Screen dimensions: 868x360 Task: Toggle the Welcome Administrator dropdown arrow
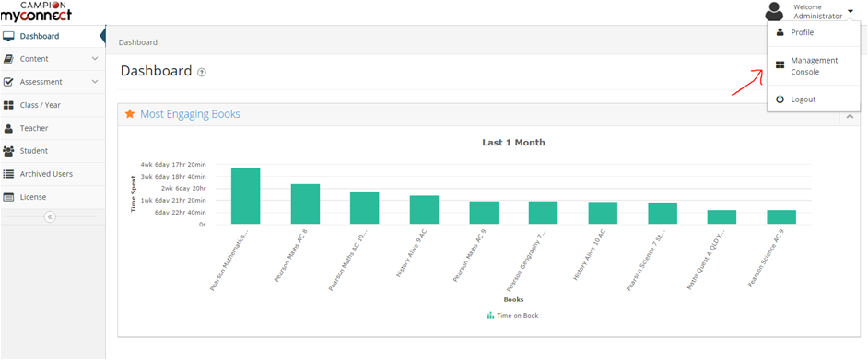[850, 12]
